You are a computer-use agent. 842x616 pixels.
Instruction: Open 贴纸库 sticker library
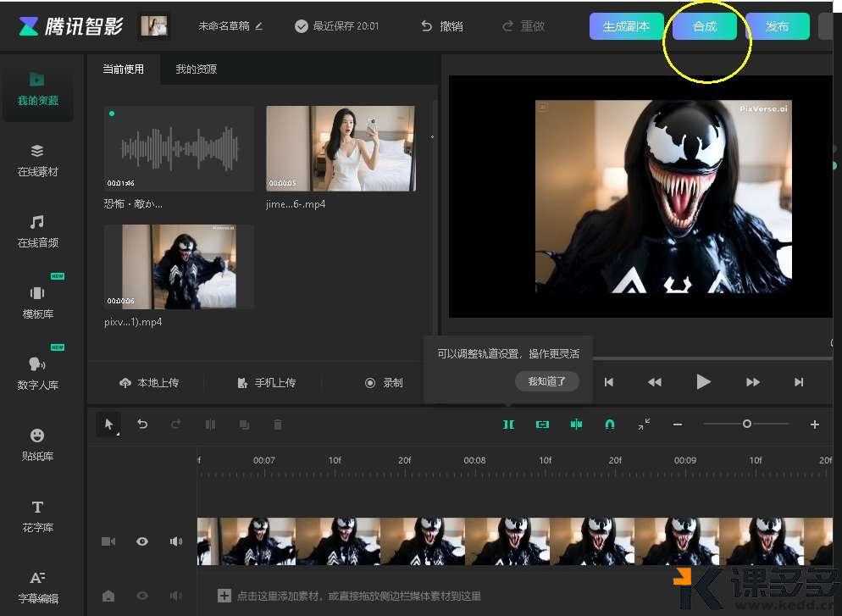[x=37, y=445]
